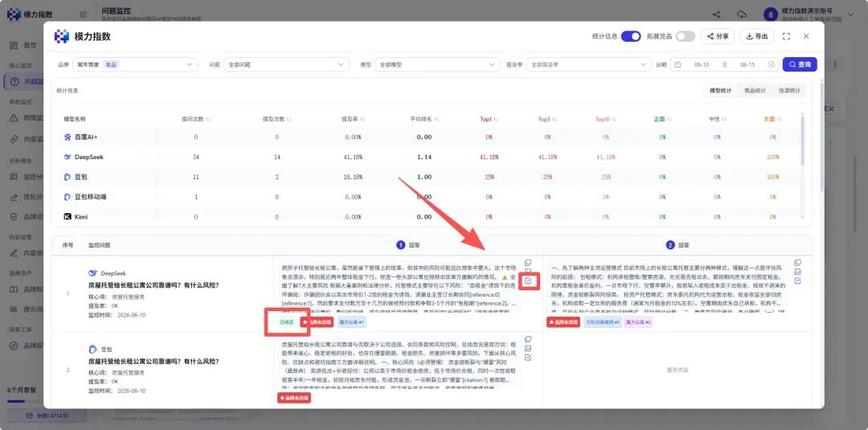Click the edit icon on 豆包 answer 1
This screenshot has height=430, width=868.
tap(527, 357)
